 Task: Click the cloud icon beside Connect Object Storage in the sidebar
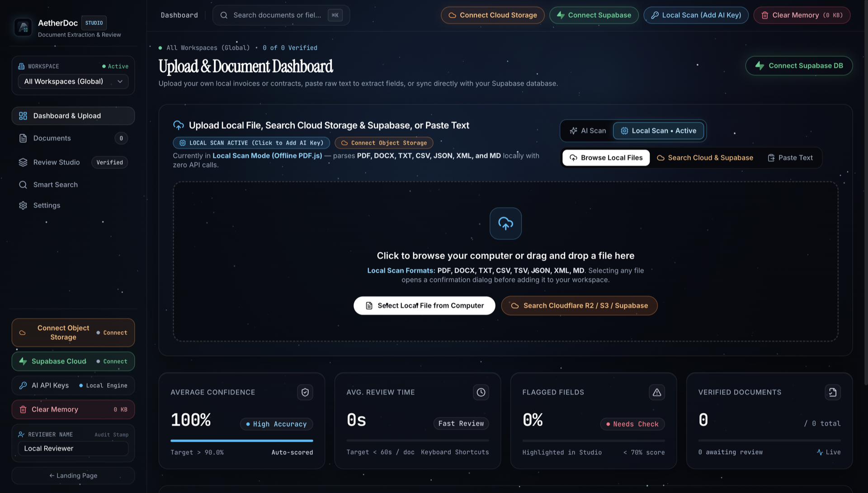(22, 333)
